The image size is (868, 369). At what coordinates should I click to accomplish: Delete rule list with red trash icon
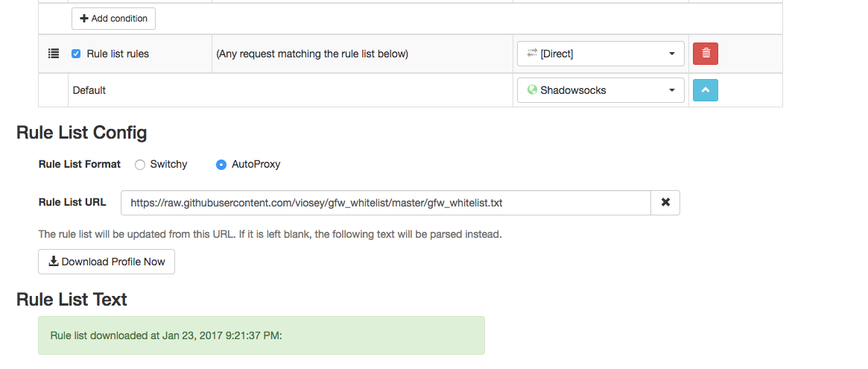coord(706,54)
